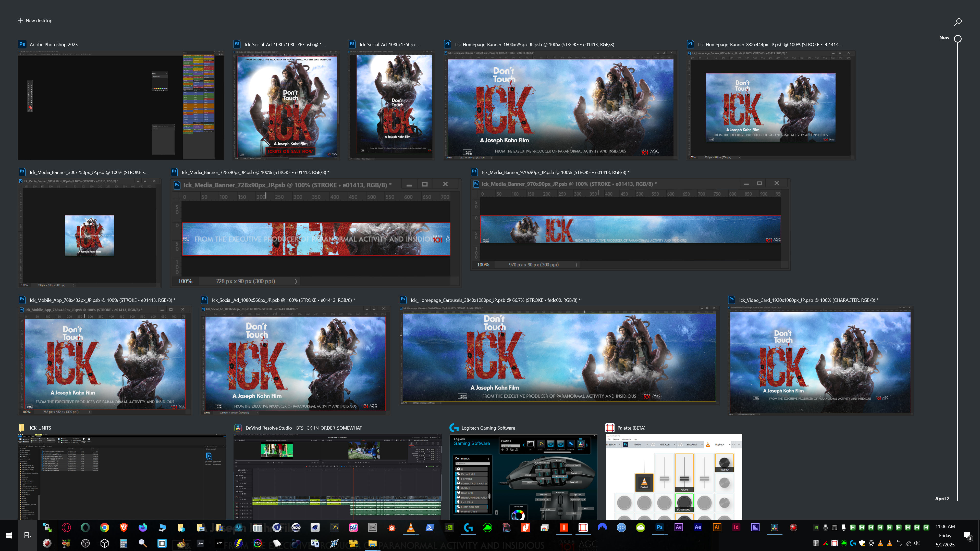
Task: Open red Opera GX taskbar icon
Action: 66,527
